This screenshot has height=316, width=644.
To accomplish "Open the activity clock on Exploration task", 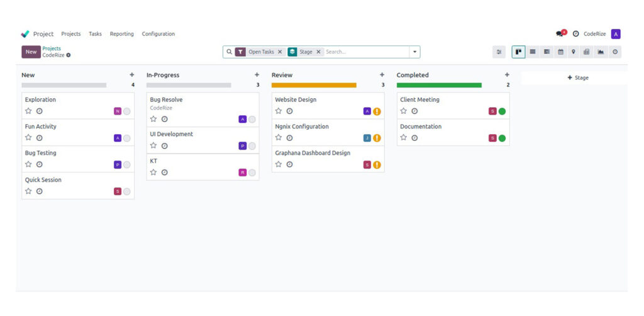I will click(40, 111).
